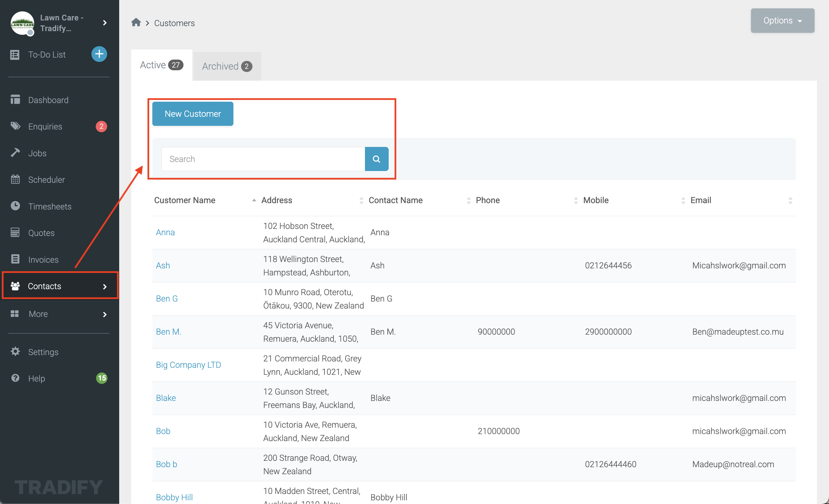Go to Enquiries in the sidebar
This screenshot has width=829, height=504.
point(45,127)
